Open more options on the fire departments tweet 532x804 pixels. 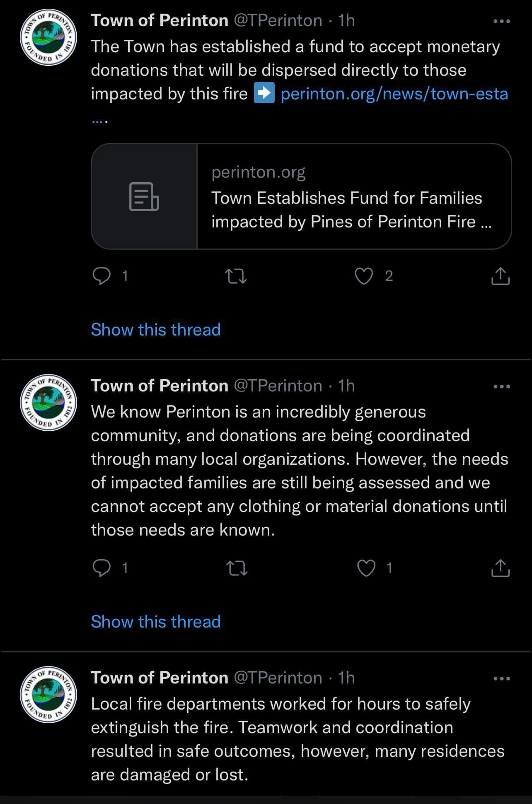point(502,678)
